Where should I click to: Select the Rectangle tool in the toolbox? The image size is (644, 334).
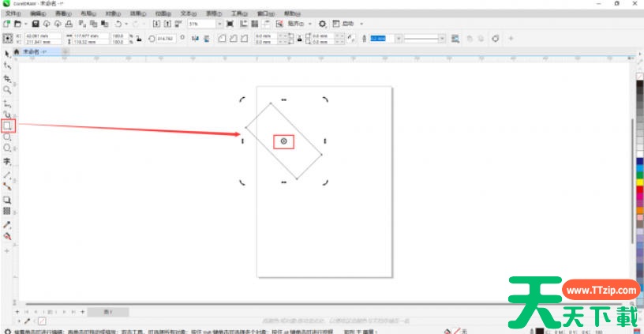[8, 125]
